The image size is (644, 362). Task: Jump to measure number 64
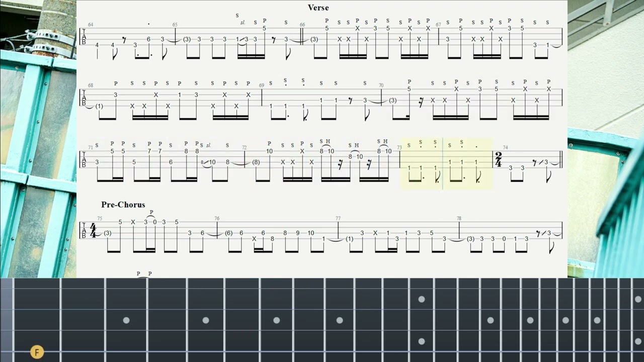91,25
